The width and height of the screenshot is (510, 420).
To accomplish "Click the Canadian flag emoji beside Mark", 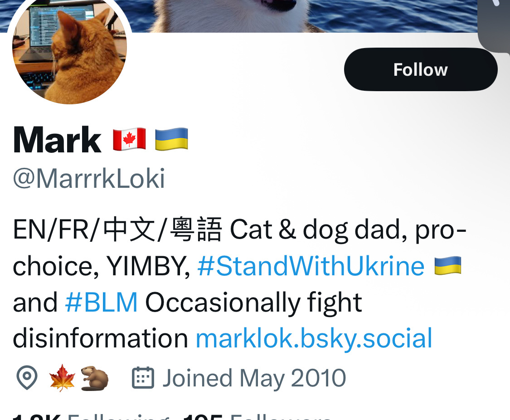I will click(130, 139).
